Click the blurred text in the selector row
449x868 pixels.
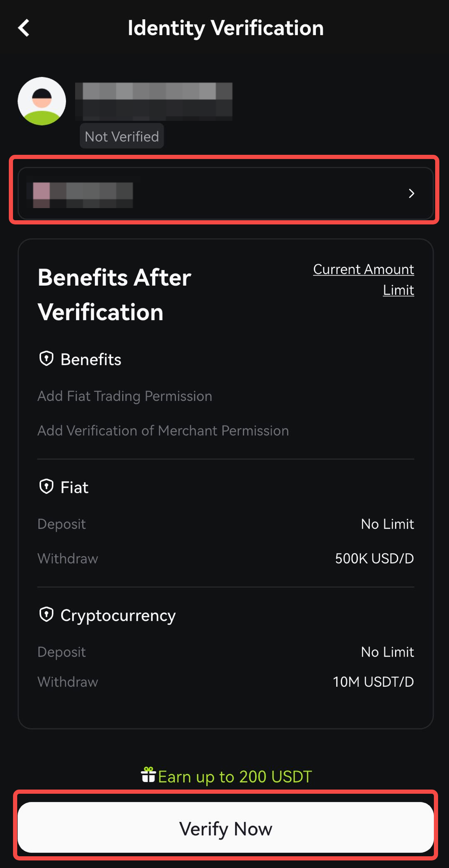[x=83, y=195]
